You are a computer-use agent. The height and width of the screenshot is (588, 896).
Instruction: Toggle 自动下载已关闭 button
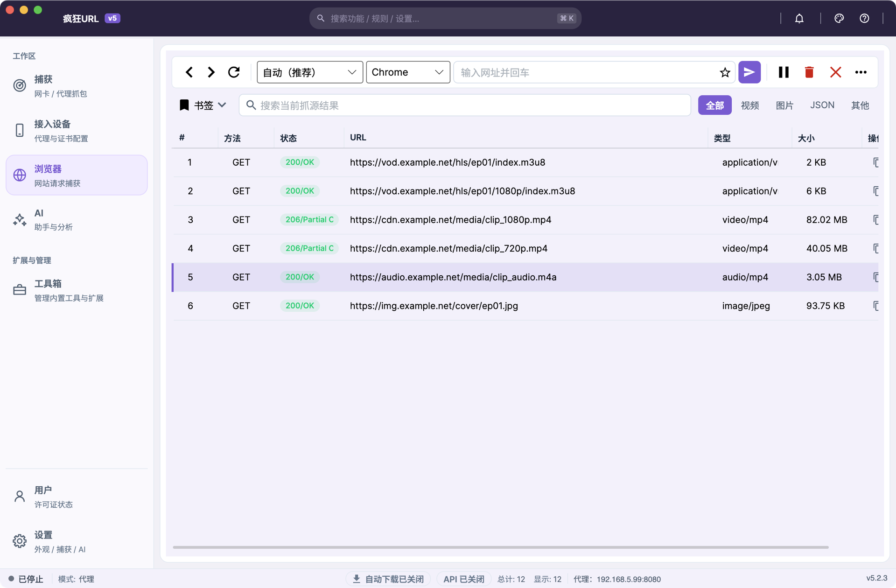388,579
